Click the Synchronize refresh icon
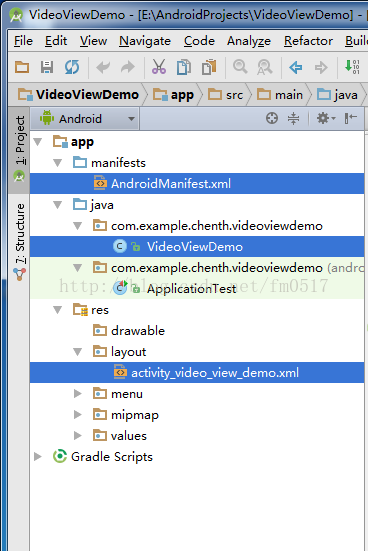The image size is (368, 551). 72,67
